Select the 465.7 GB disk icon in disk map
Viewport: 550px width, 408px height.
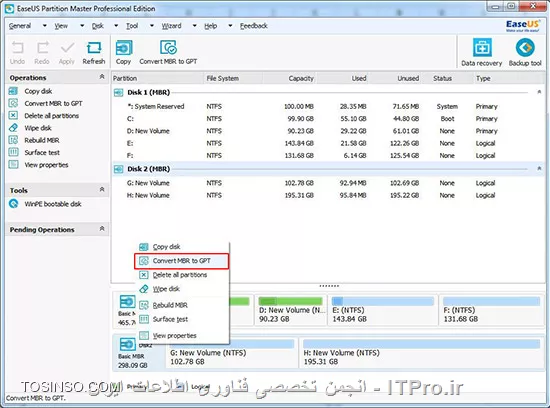(127, 302)
